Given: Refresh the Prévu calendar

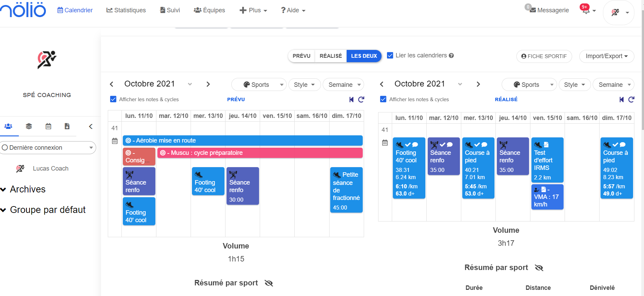Looking at the screenshot, I should coord(361,99).
